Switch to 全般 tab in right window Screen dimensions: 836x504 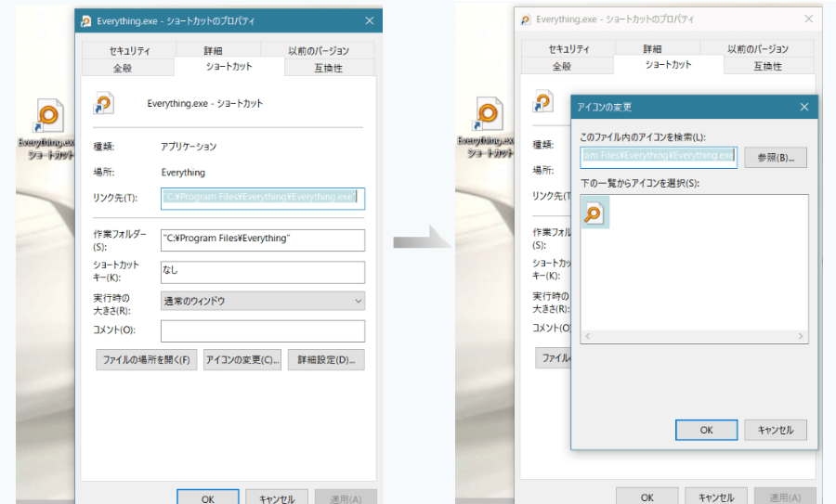[561, 66]
